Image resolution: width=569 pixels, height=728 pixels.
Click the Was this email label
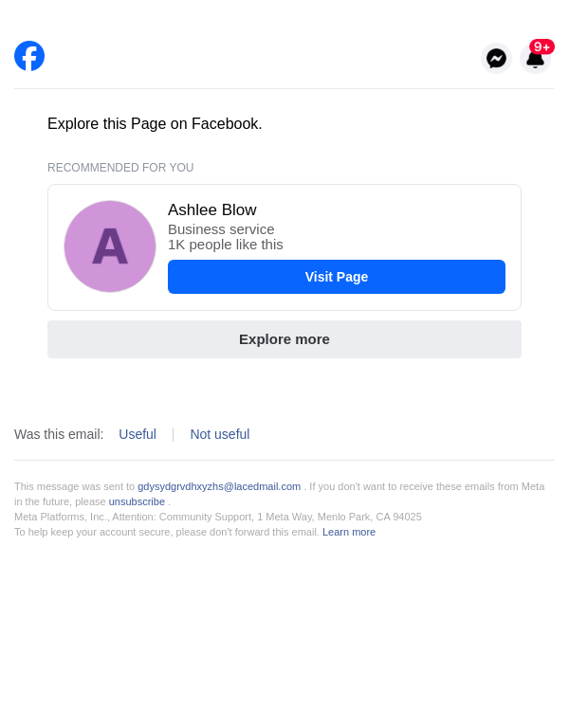(x=59, y=434)
